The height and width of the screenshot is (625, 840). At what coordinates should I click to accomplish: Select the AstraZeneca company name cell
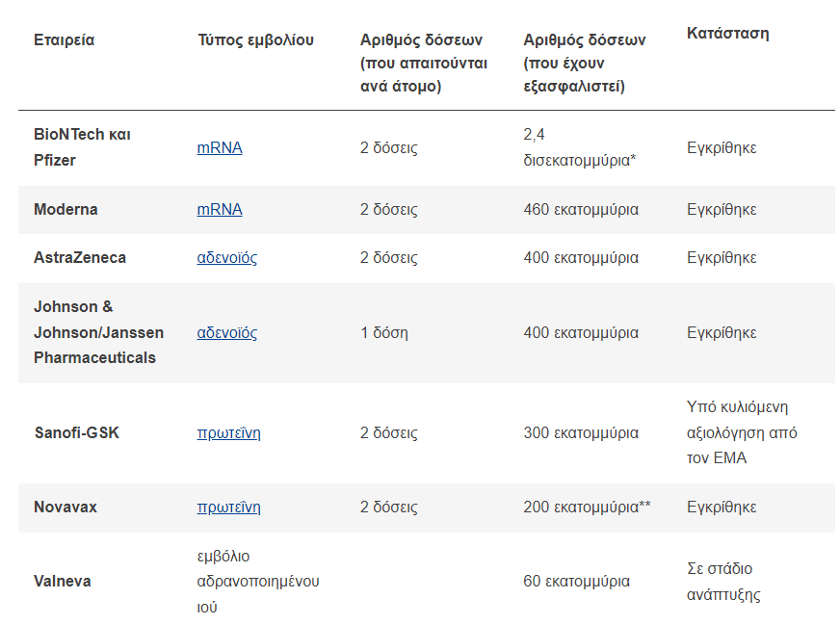[80, 258]
